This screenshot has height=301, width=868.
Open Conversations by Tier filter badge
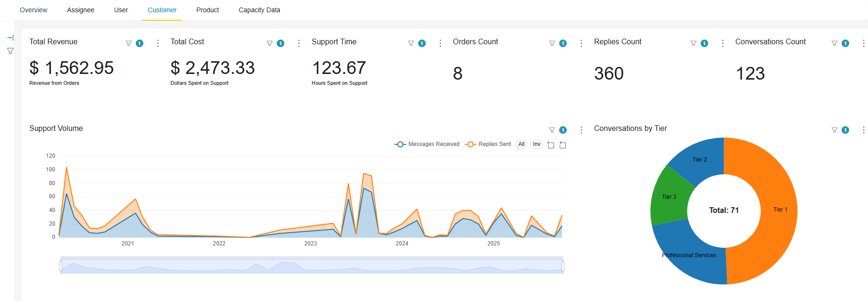tap(845, 130)
